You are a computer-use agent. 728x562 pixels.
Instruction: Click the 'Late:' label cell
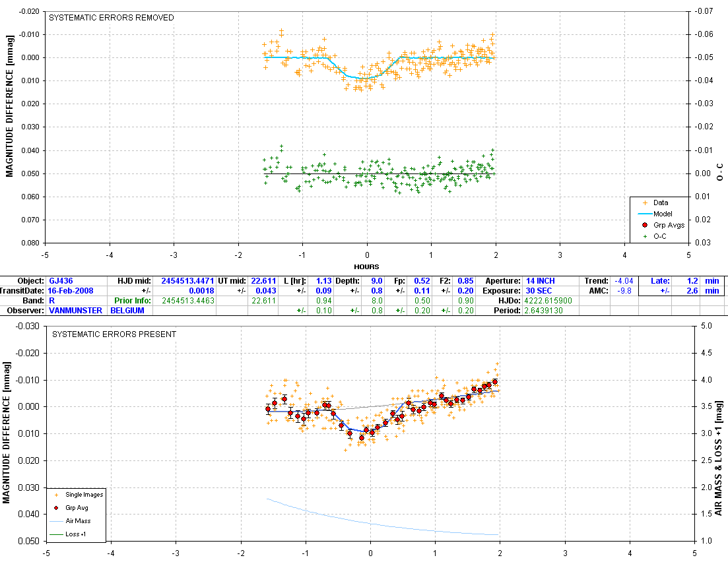pos(660,281)
